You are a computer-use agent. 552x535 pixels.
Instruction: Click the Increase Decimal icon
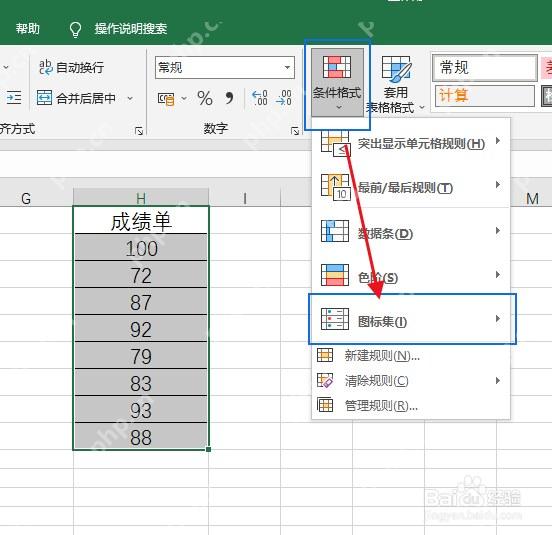coord(260,98)
